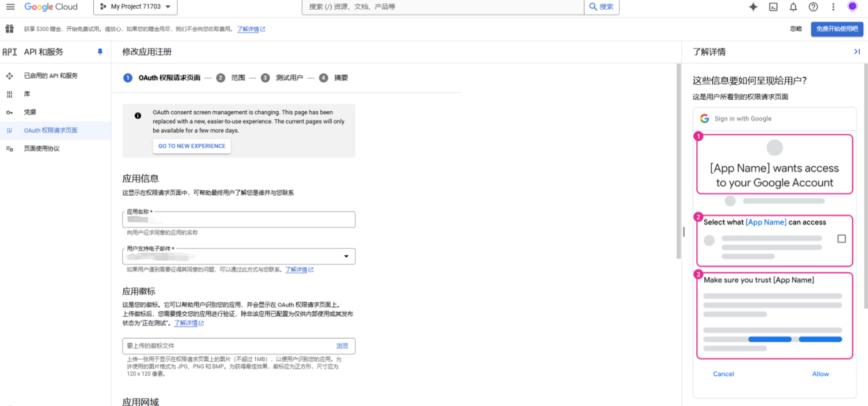Open the three-dot settings menu
This screenshot has height=406, width=868.
[x=833, y=7]
